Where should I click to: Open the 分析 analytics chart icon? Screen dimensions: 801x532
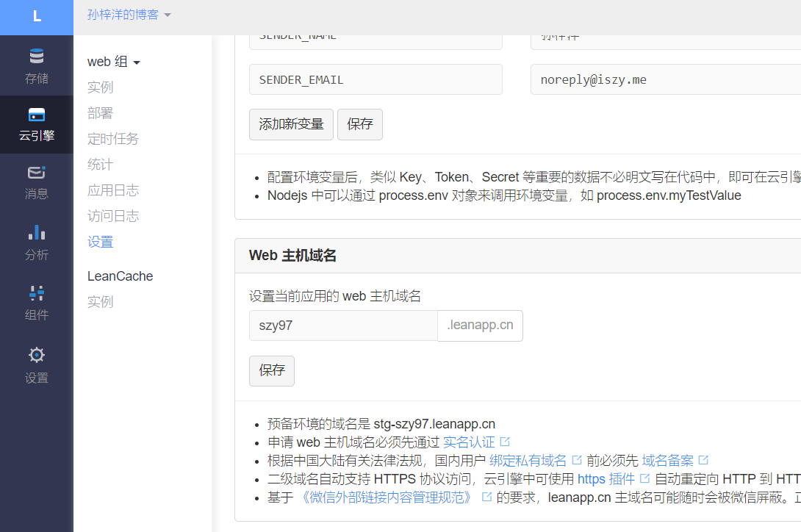(37, 233)
